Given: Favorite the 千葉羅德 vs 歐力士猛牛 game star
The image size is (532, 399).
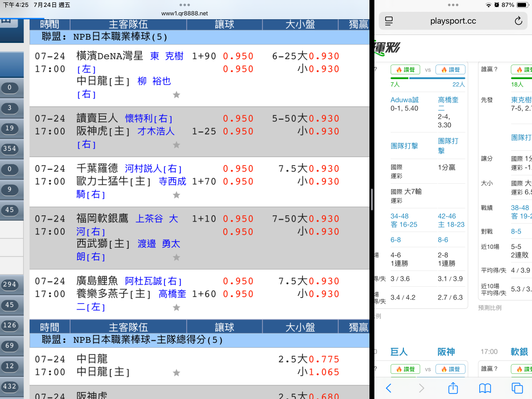Looking at the screenshot, I should pyautogui.click(x=176, y=195).
